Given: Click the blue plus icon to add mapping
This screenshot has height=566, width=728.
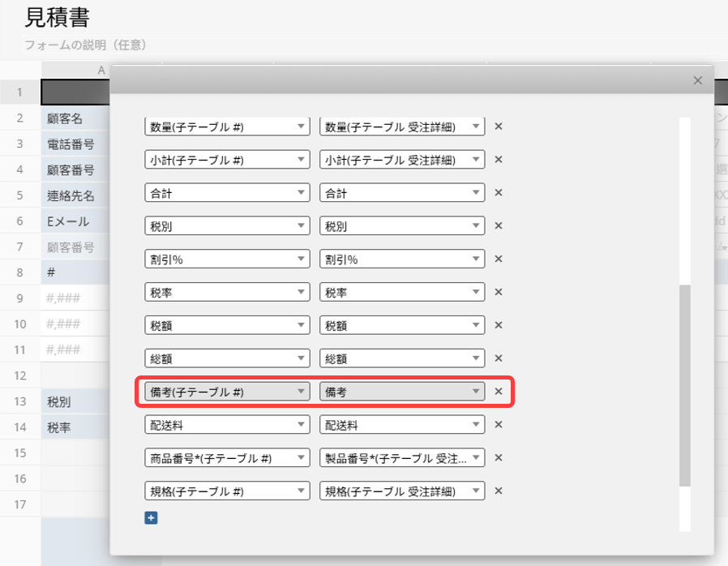Looking at the screenshot, I should [151, 517].
